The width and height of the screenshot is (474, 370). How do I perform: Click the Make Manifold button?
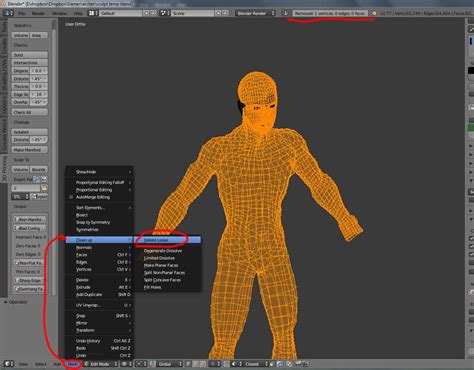[30, 150]
